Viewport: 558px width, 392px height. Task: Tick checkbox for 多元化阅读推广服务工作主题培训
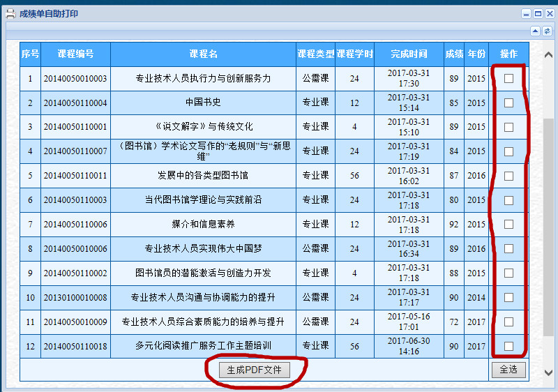tap(509, 346)
